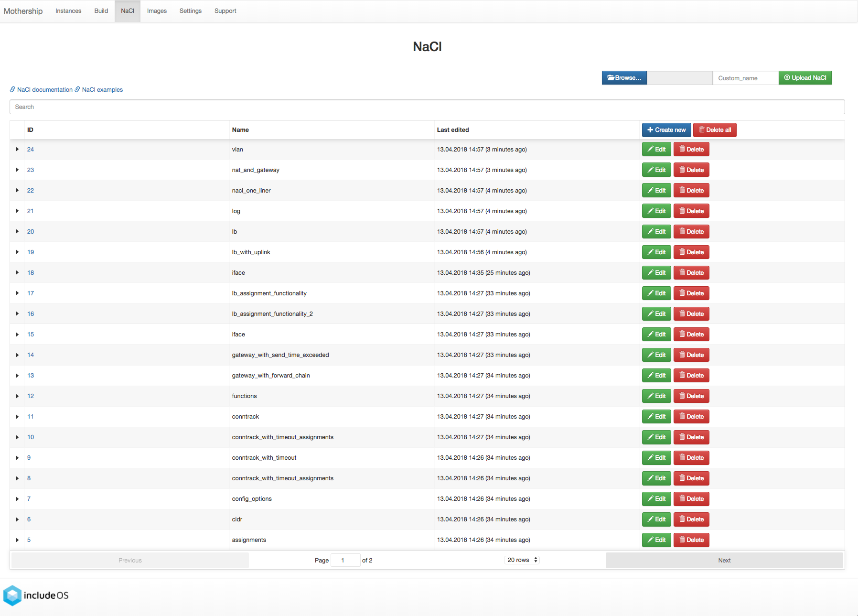This screenshot has width=858, height=616.
Task: Switch to the Images tab
Action: 157,11
